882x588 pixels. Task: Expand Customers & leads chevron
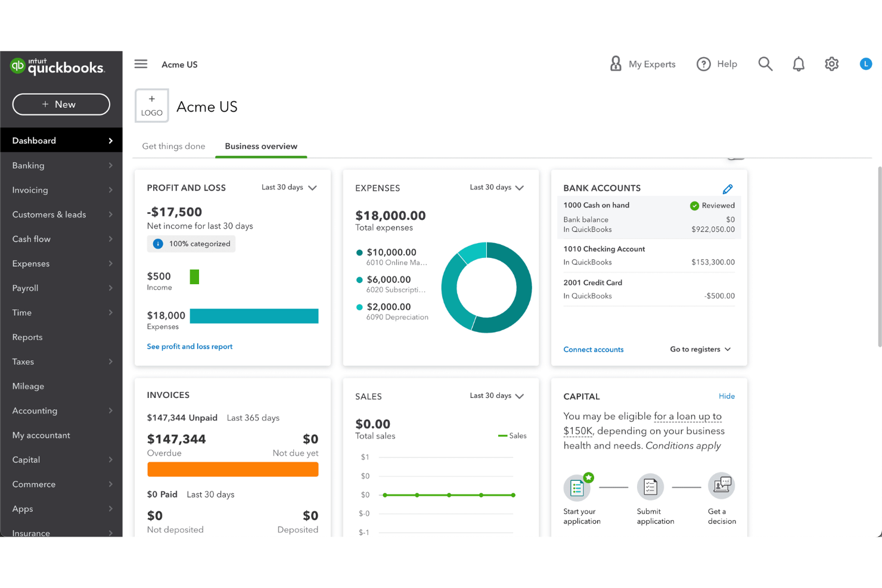[x=110, y=214]
